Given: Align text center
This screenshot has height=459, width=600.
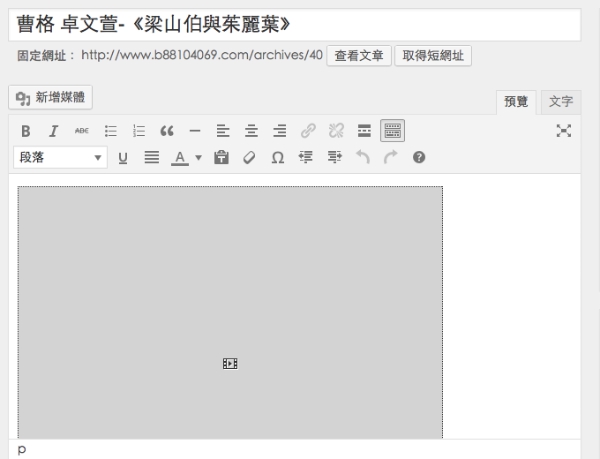Looking at the screenshot, I should (x=251, y=131).
